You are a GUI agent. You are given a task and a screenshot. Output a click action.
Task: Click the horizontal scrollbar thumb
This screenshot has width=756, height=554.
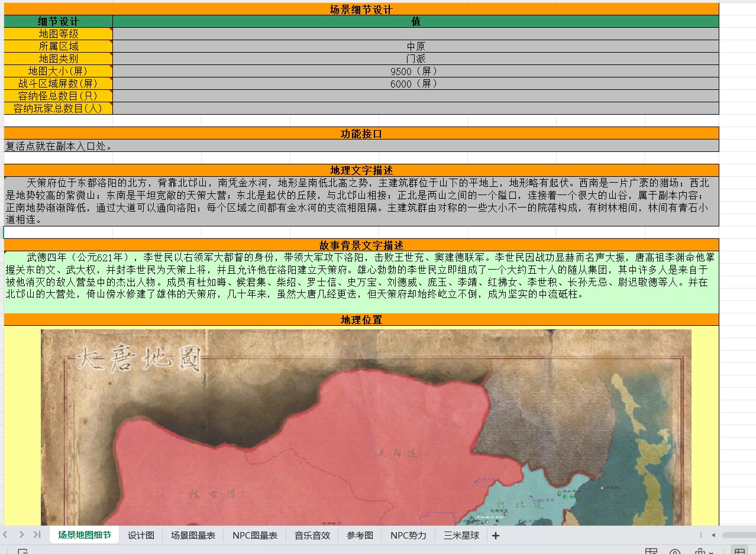click(x=739, y=535)
